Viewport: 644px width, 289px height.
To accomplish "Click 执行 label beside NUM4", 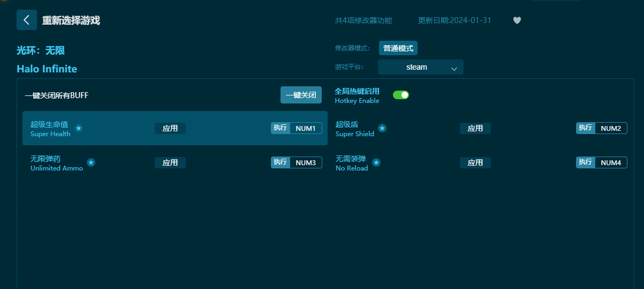I will (x=585, y=162).
